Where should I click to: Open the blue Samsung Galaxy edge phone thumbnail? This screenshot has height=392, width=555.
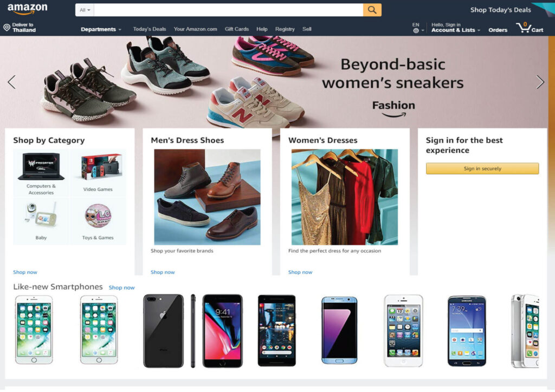[339, 330]
